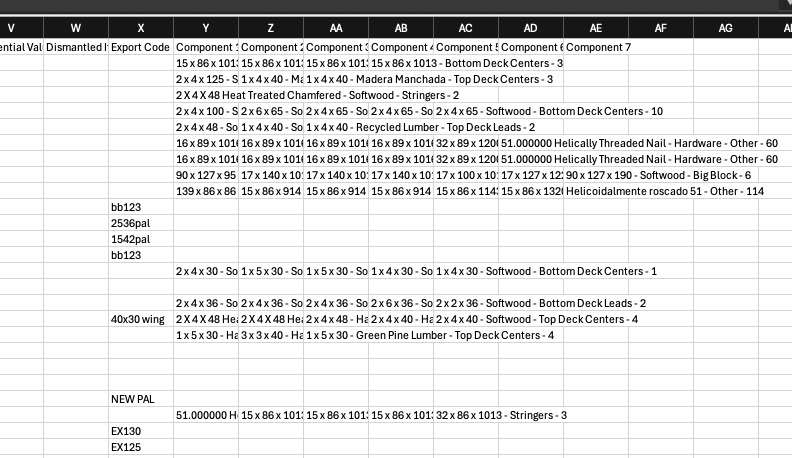Click the 32 x 86 x 1013 Stringers cell
792x458 pixels.
point(466,415)
